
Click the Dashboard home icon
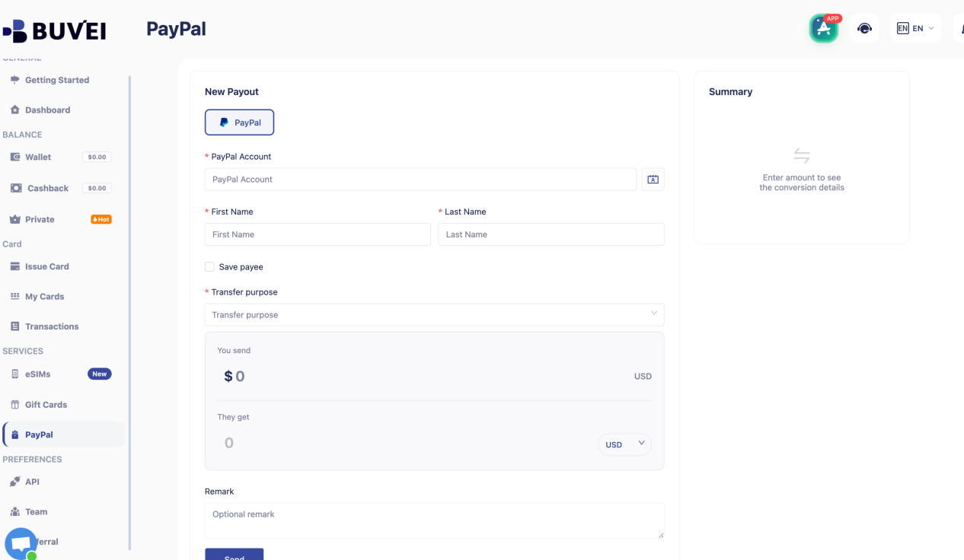(x=14, y=110)
